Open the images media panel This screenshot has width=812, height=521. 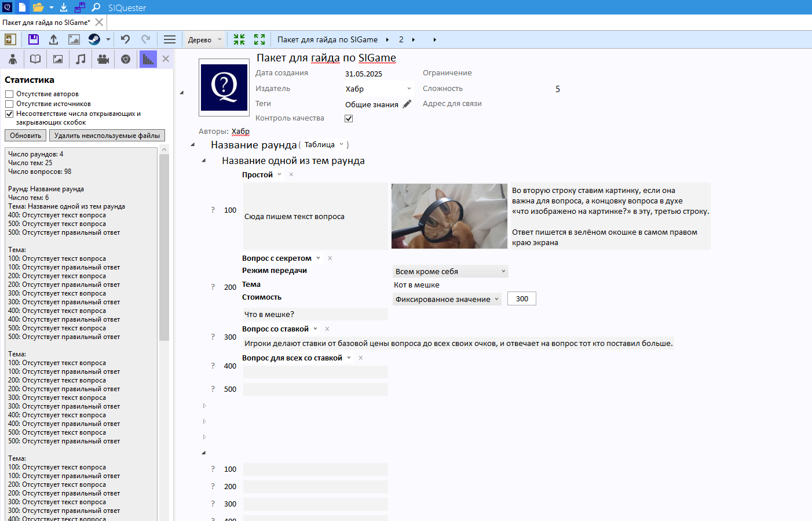[58, 59]
